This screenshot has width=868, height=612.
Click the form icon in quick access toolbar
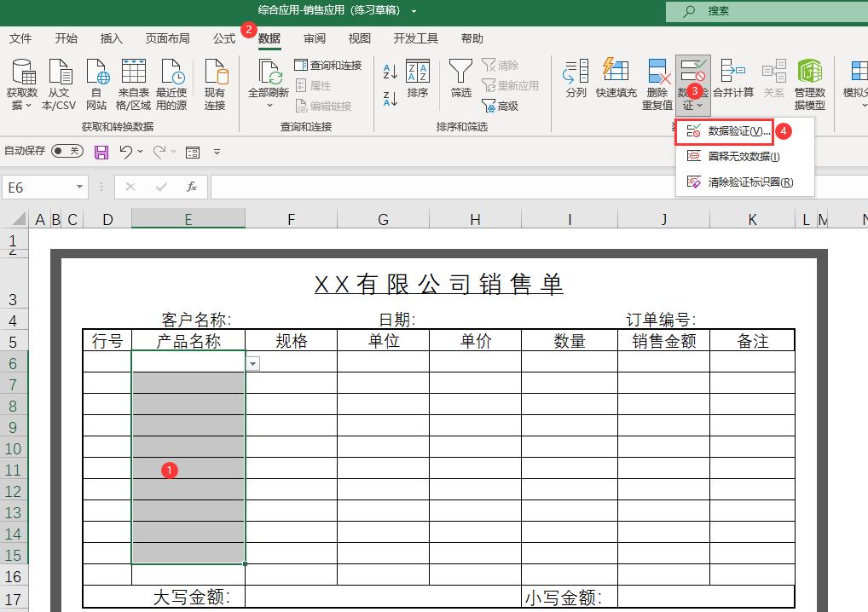click(x=193, y=153)
